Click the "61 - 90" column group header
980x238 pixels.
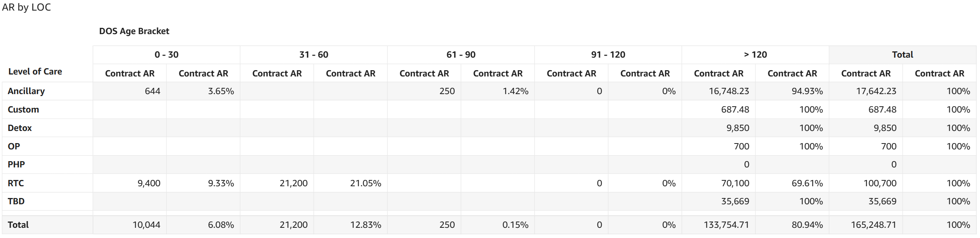461,55
